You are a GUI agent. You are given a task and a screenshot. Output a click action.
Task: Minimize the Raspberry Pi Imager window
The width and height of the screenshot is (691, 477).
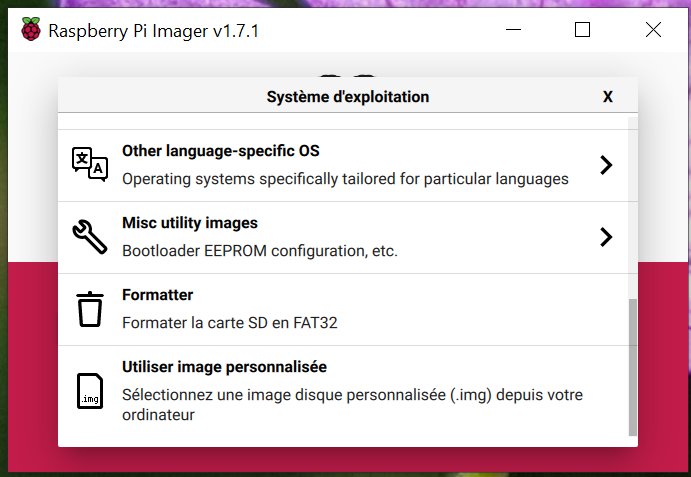point(513,30)
